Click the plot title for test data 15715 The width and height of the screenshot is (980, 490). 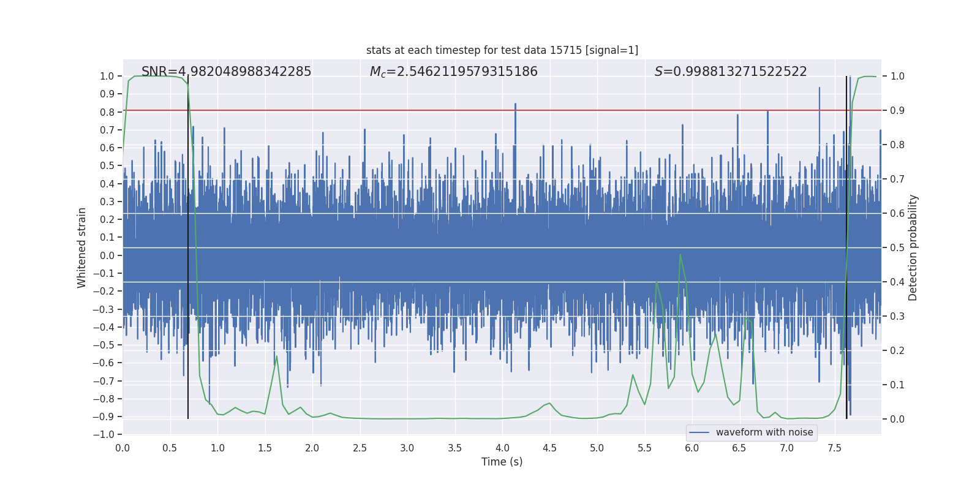point(502,50)
